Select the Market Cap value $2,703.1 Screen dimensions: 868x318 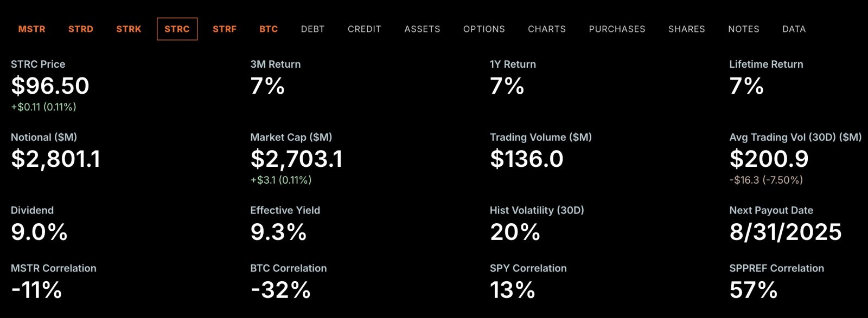click(296, 159)
